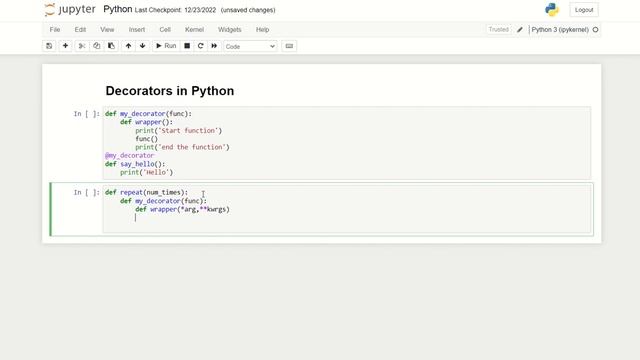Viewport: 640px width, 360px height.
Task: Move selected cell up
Action: 129,46
